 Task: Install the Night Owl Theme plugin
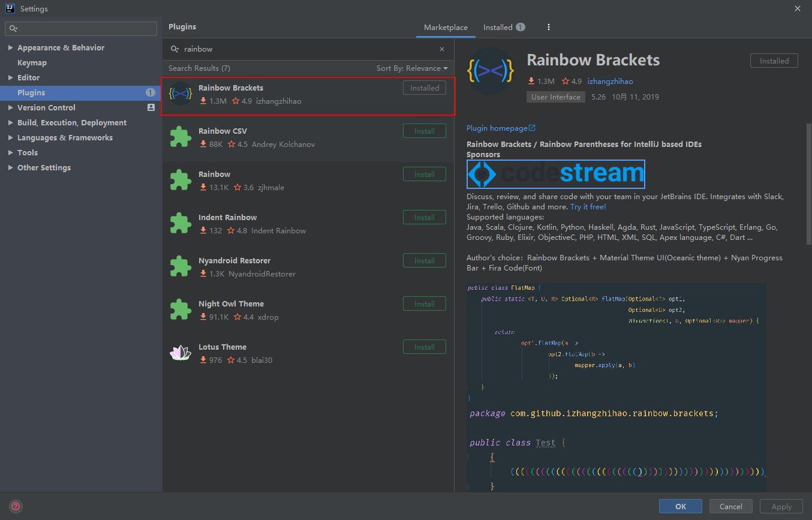click(425, 303)
